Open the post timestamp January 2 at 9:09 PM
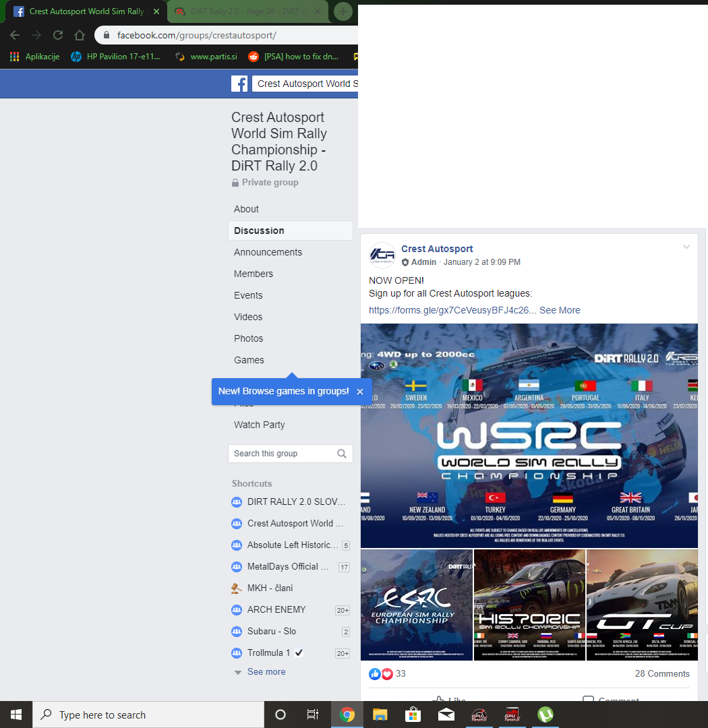Screen dimensions: 708x728 [481, 262]
